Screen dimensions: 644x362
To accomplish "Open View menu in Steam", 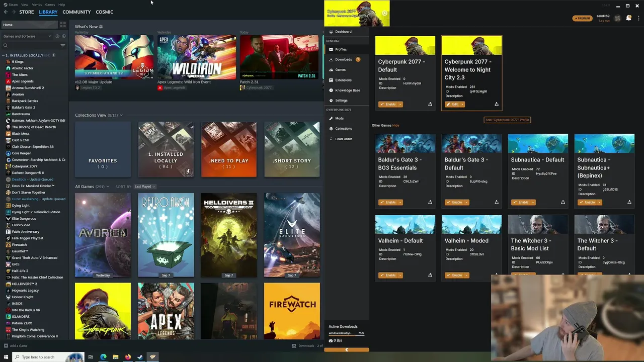I will [24, 5].
